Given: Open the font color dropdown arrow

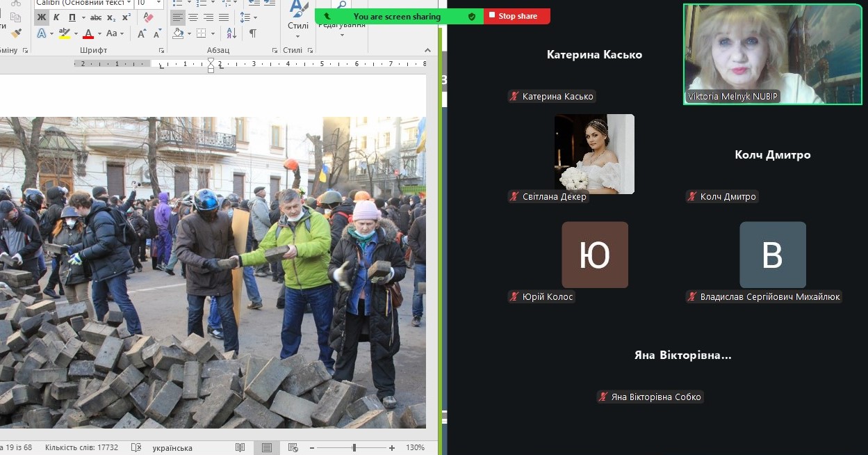Looking at the screenshot, I should tap(99, 33).
